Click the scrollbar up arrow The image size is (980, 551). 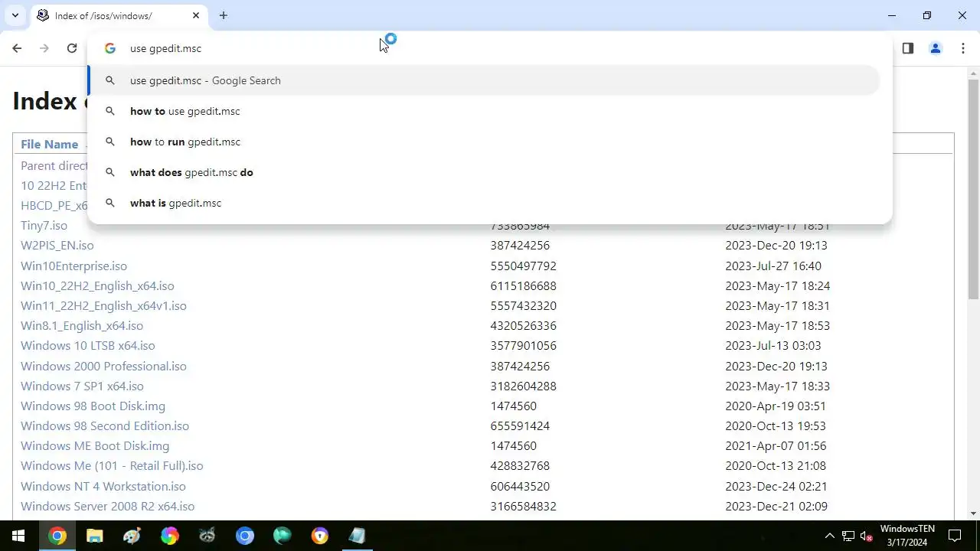pos(973,73)
